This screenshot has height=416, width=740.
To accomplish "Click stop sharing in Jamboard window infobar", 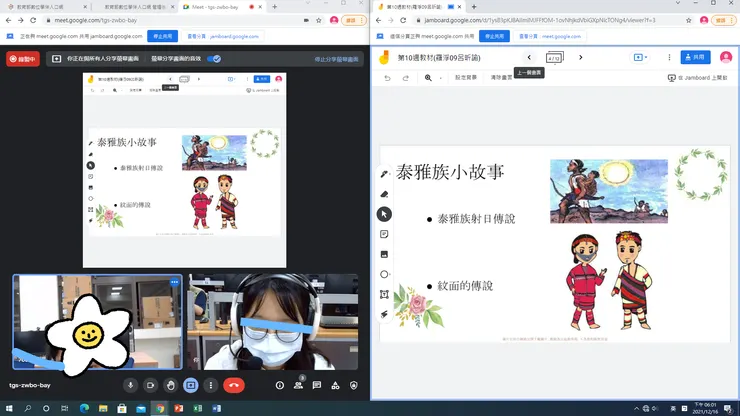I will [494, 36].
